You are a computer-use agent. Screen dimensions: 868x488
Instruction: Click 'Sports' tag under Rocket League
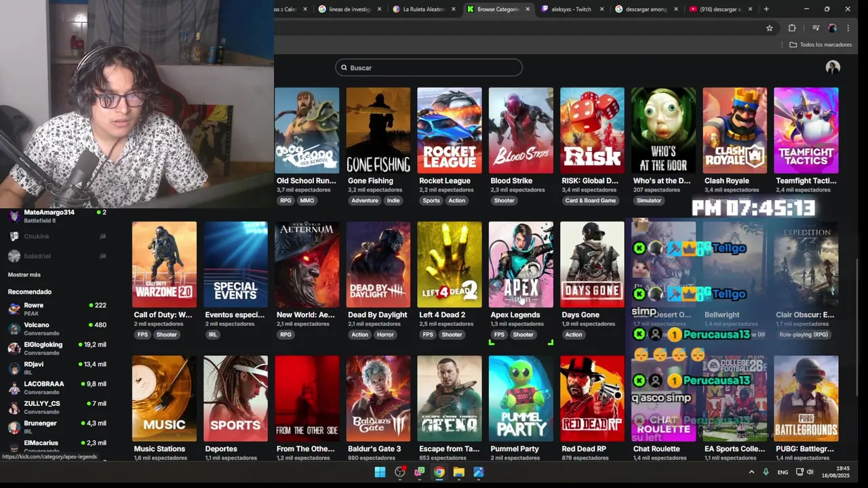click(x=431, y=201)
